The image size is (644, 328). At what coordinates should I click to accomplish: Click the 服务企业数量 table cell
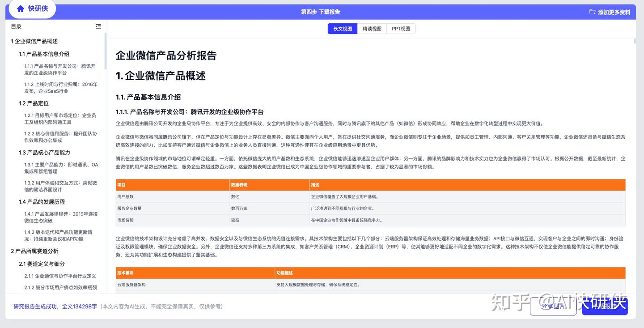(x=173, y=209)
